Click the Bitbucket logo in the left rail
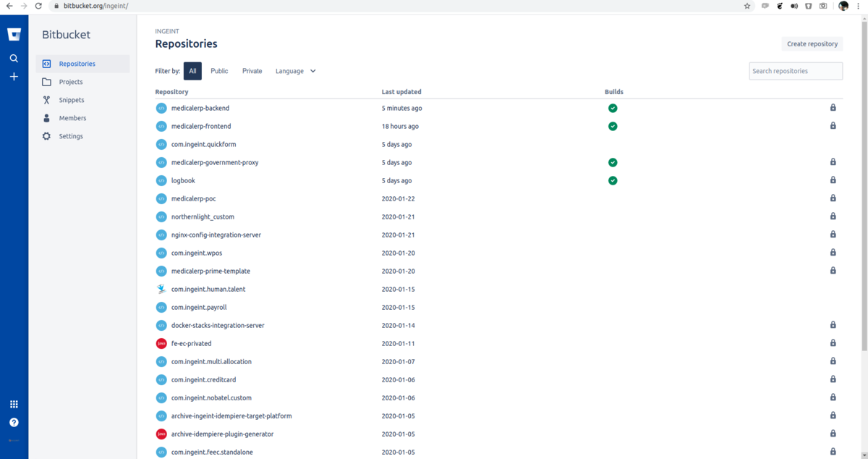The width and height of the screenshot is (868, 459). click(x=14, y=34)
